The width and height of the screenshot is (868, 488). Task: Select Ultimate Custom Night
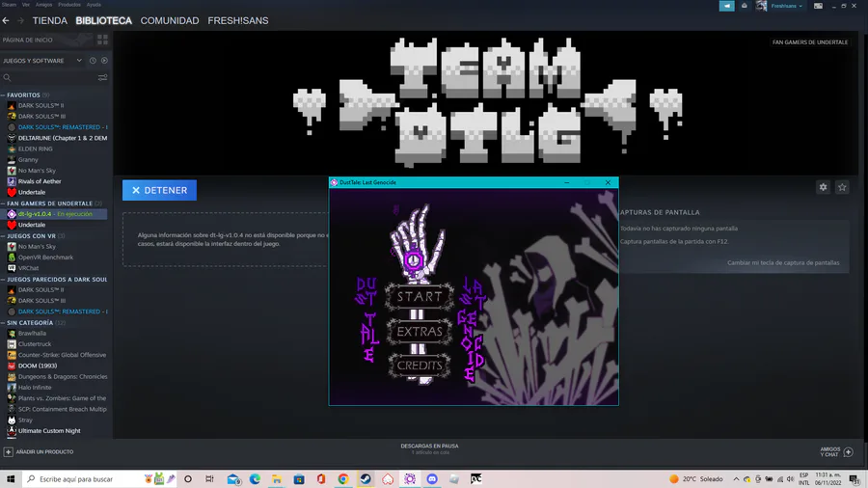click(49, 431)
